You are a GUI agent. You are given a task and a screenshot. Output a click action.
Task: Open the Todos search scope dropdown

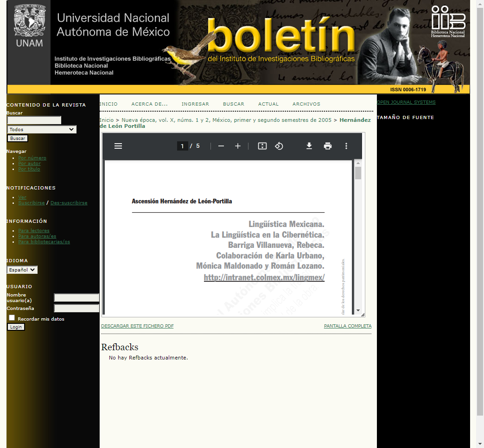[42, 129]
